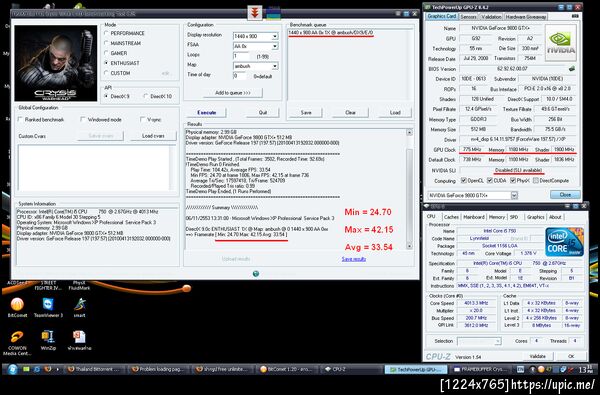Select the PERFORMANCE mode radio button

107,33
